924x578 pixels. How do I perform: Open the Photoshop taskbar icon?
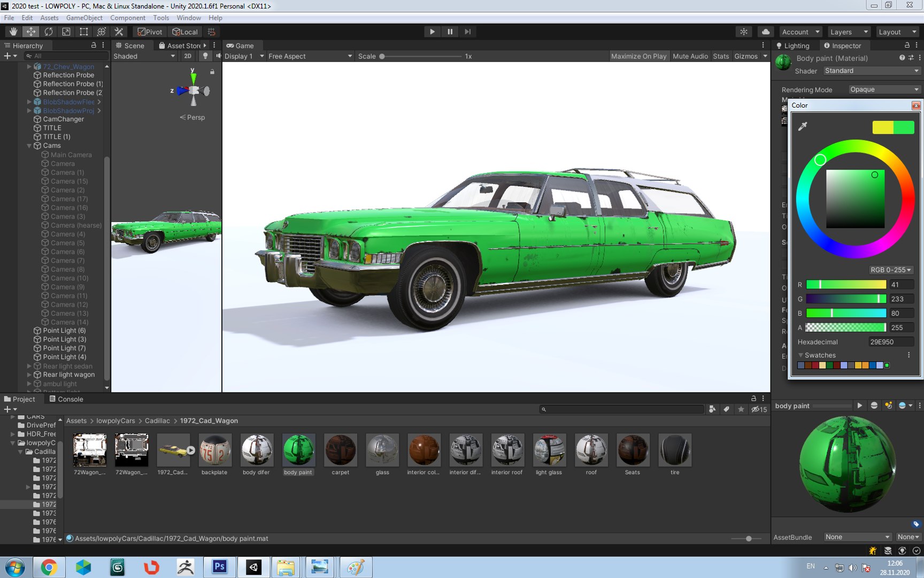click(x=220, y=567)
